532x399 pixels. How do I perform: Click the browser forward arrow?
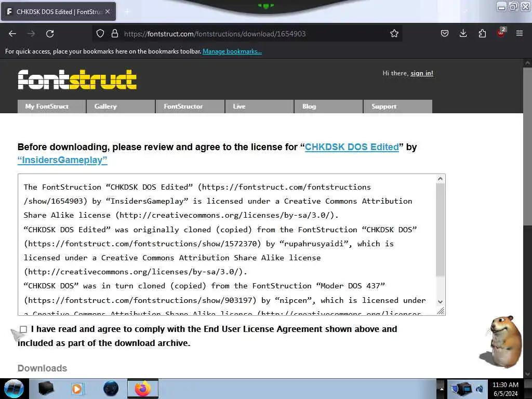31,34
